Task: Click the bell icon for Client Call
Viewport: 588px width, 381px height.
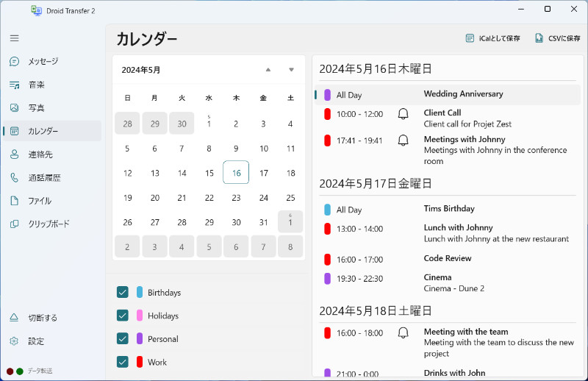Action: click(403, 114)
